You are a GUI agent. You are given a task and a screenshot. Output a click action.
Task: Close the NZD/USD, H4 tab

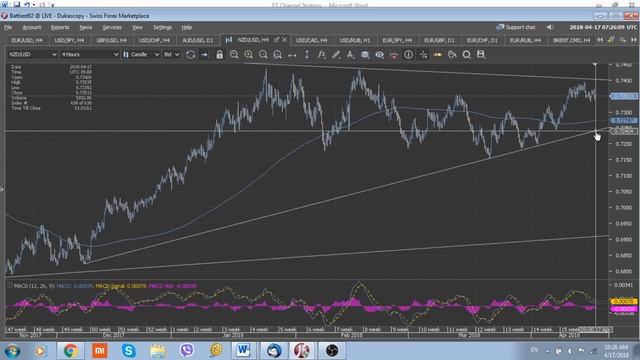284,40
